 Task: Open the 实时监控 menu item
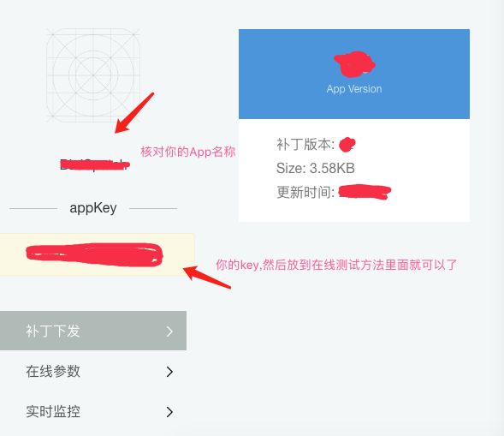click(93, 411)
